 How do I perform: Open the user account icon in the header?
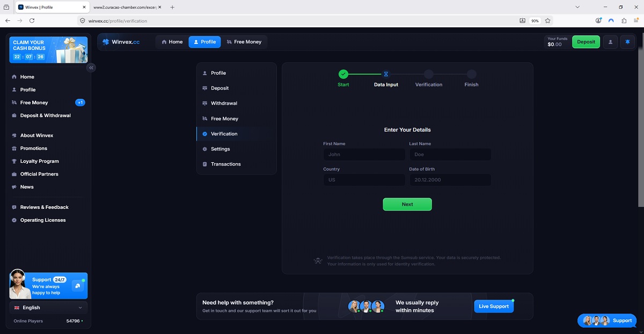click(610, 42)
